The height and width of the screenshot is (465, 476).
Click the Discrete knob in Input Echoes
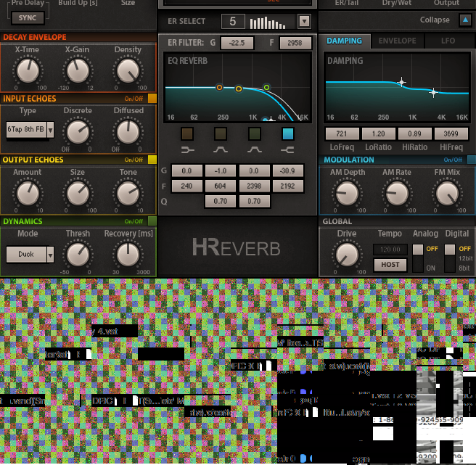click(x=78, y=132)
